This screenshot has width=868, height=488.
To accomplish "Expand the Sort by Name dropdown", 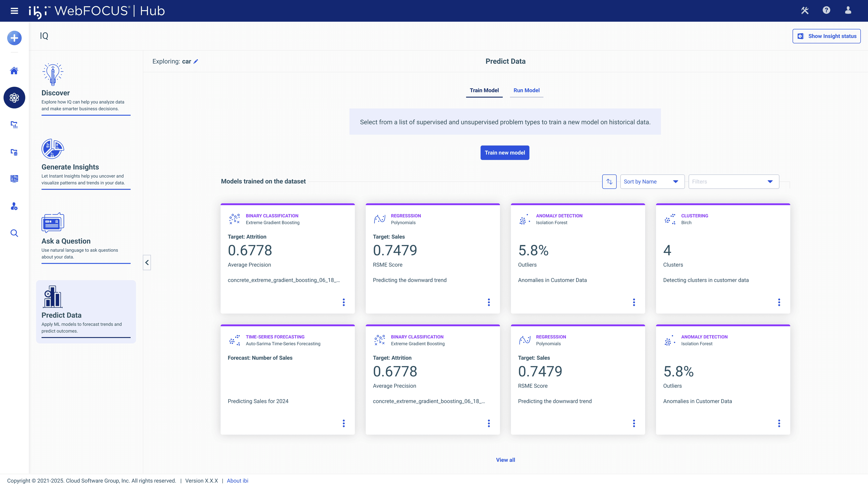I will click(x=652, y=182).
